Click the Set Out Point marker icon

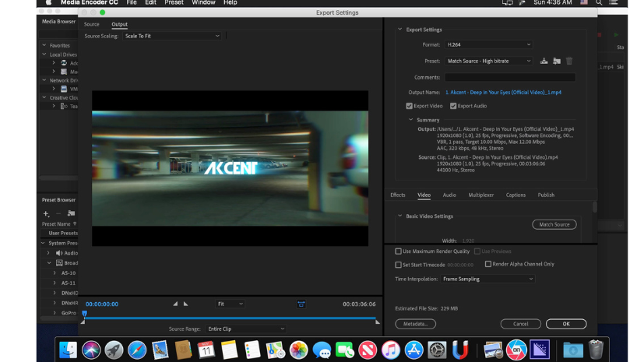pyautogui.click(x=185, y=304)
